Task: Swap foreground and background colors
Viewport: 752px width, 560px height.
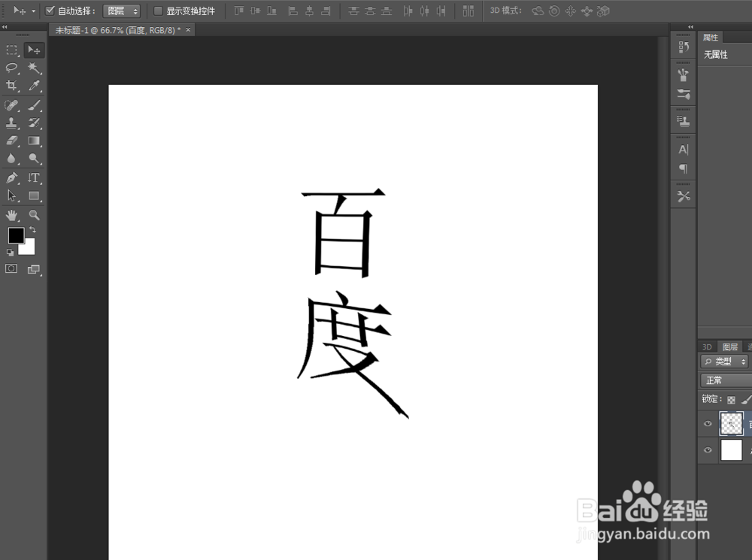Action: 32,230
